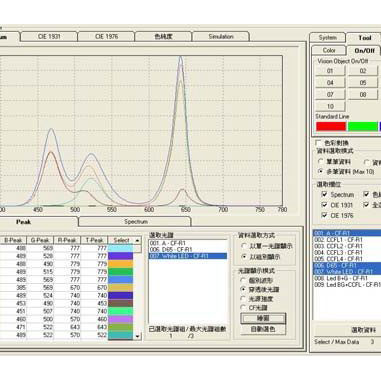This screenshot has height=381, width=381.
Task: Uncheck the CIE 1931 checkbox
Action: click(324, 205)
